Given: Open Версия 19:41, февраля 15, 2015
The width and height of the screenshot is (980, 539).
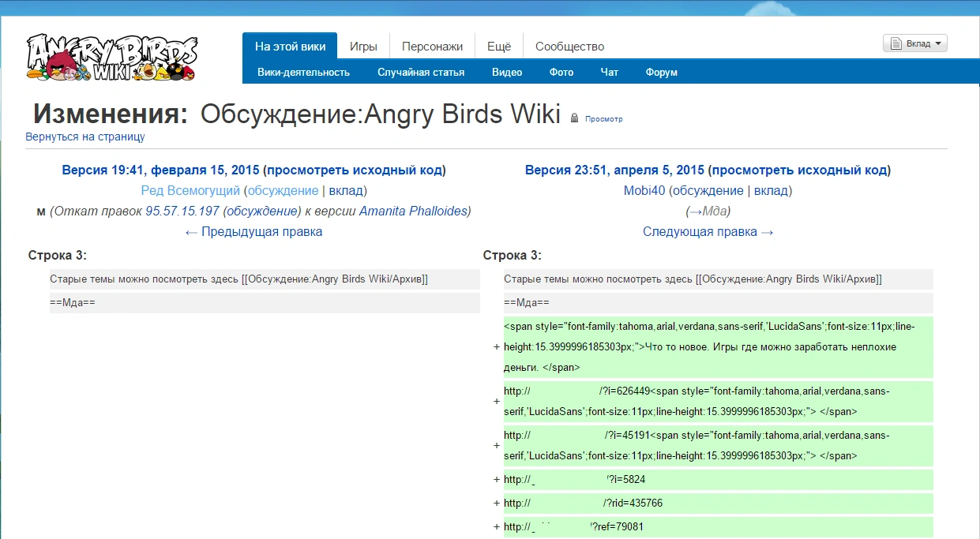Looking at the screenshot, I should 160,170.
